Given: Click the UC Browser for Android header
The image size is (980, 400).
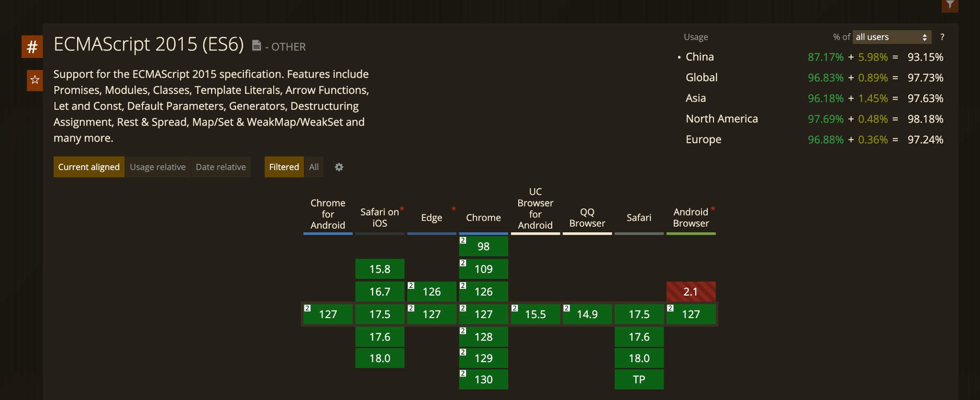Looking at the screenshot, I should click(x=535, y=209).
